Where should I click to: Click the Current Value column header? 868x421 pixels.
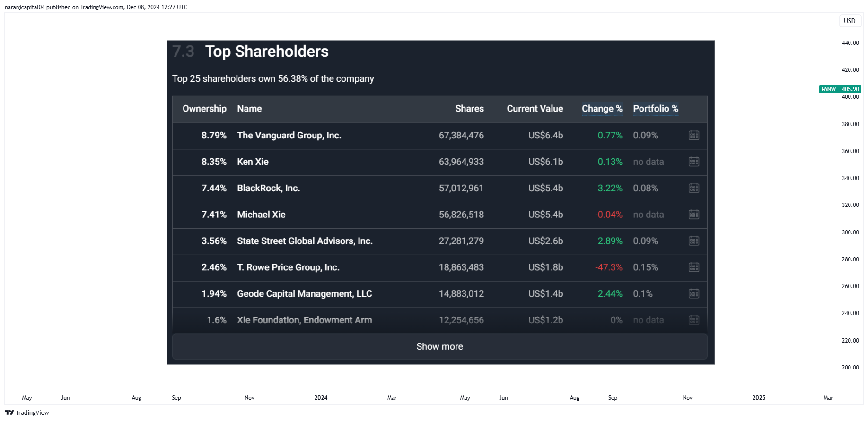535,109
